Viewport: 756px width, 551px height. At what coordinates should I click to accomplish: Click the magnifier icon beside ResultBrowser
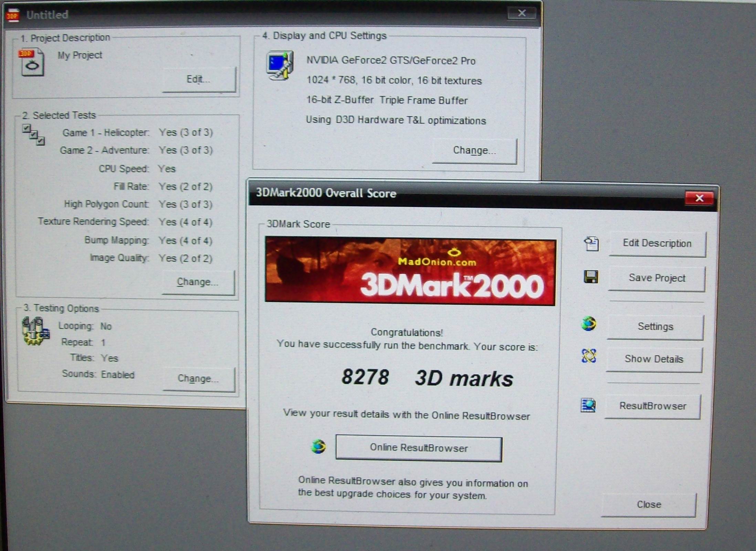click(x=588, y=405)
